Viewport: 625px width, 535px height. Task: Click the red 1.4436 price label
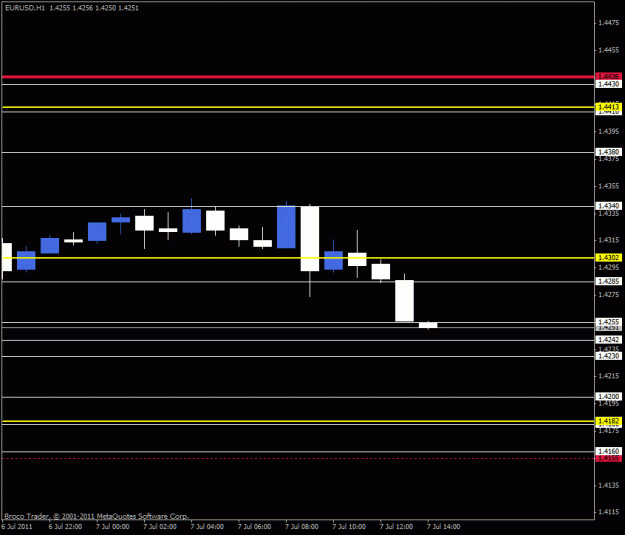(x=609, y=76)
